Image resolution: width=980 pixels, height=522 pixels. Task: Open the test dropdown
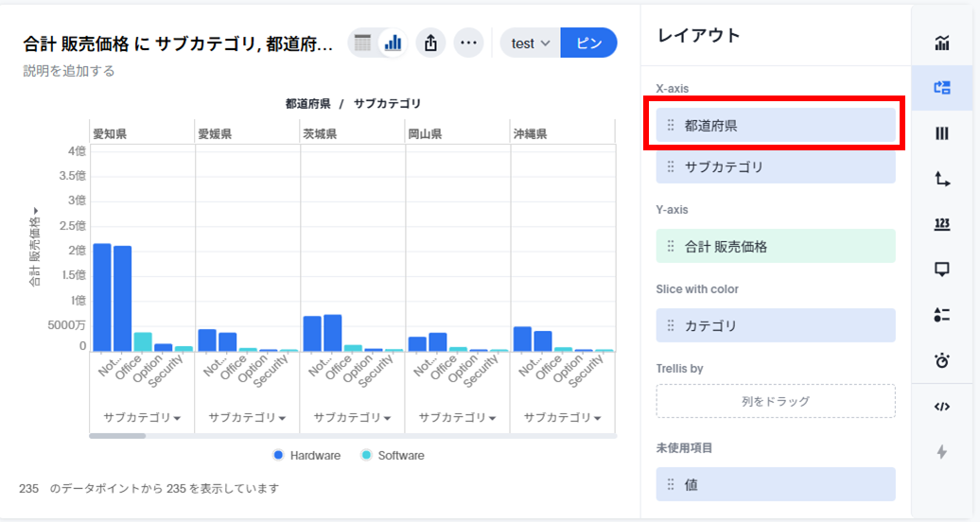531,43
